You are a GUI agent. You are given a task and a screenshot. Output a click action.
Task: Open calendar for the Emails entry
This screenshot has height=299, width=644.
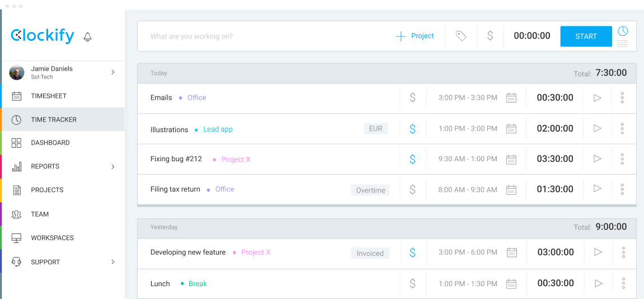point(511,98)
